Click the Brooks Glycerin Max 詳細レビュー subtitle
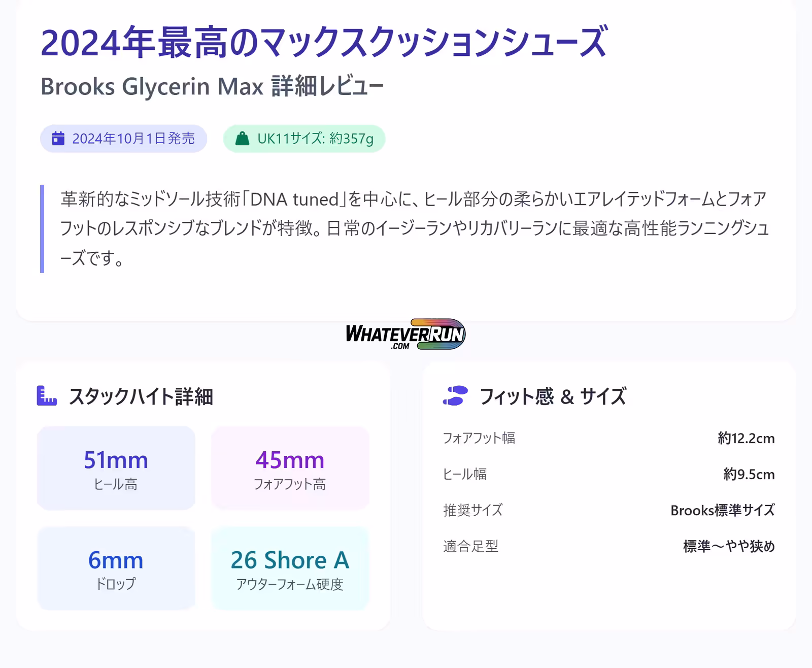812x668 pixels. click(212, 86)
